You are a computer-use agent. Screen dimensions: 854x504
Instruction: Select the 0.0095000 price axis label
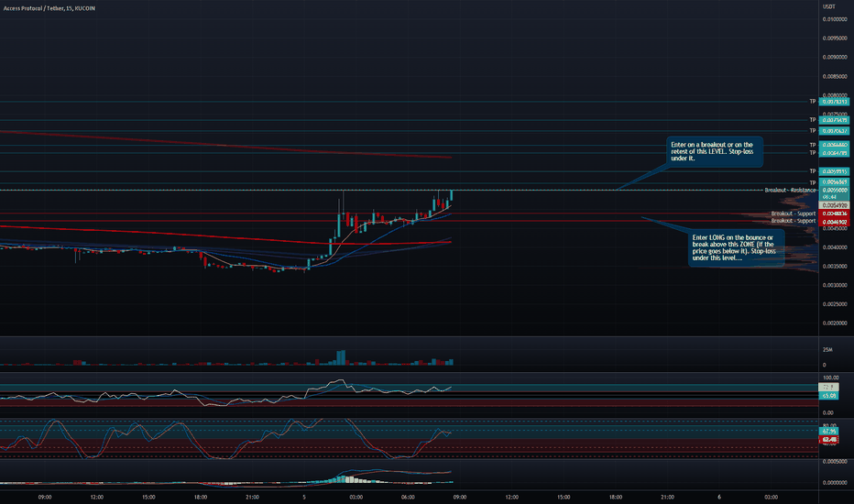[835, 38]
